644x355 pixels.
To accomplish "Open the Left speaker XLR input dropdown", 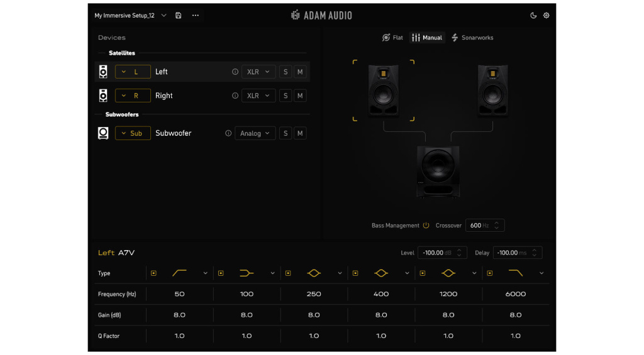I will tap(258, 72).
